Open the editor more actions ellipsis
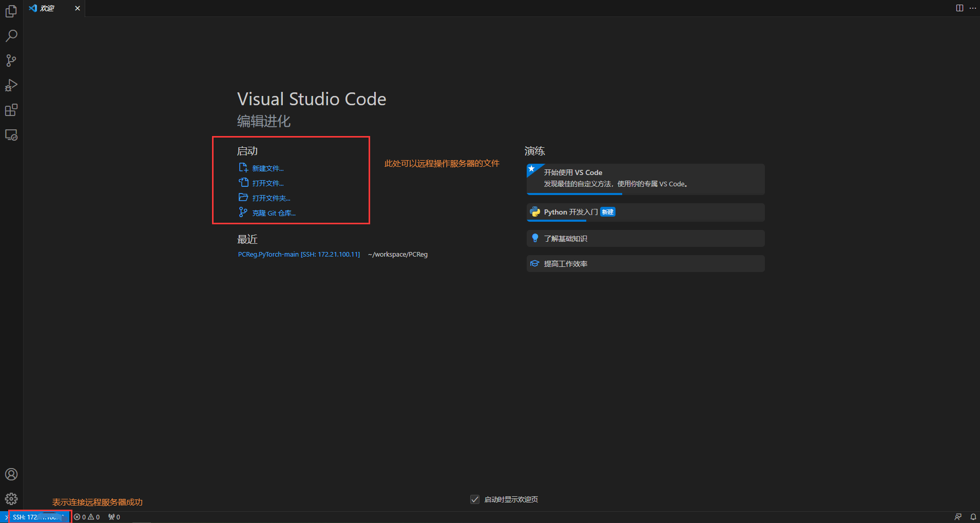The width and height of the screenshot is (980, 523). (x=973, y=8)
